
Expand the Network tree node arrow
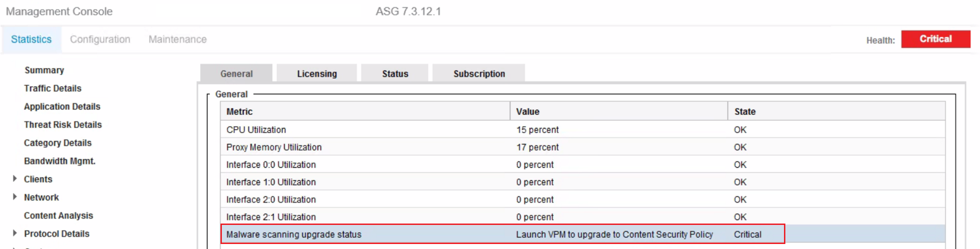[15, 197]
